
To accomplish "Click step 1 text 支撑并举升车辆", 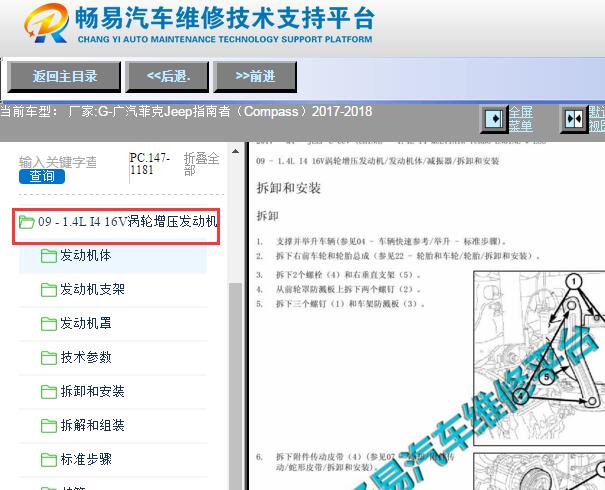I will click(x=391, y=242).
